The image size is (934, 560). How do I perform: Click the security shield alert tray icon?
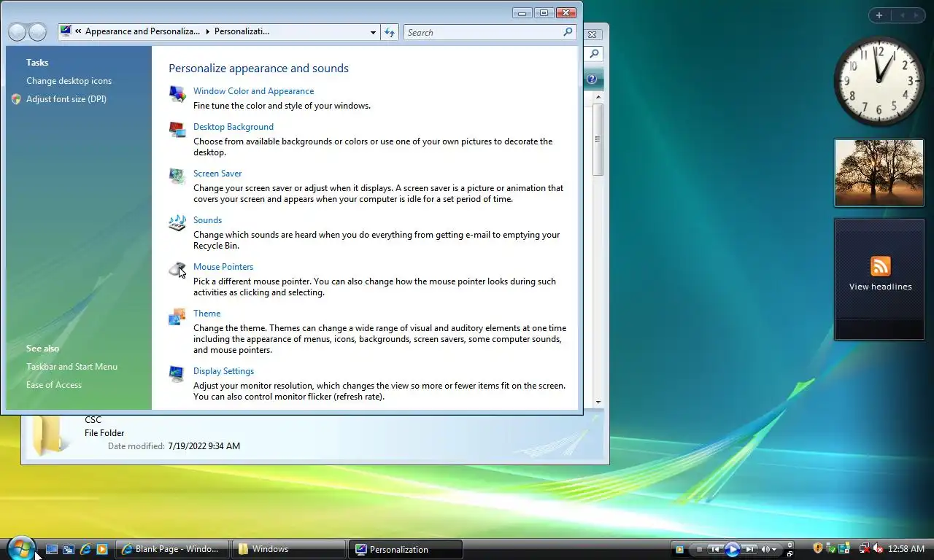(x=818, y=548)
